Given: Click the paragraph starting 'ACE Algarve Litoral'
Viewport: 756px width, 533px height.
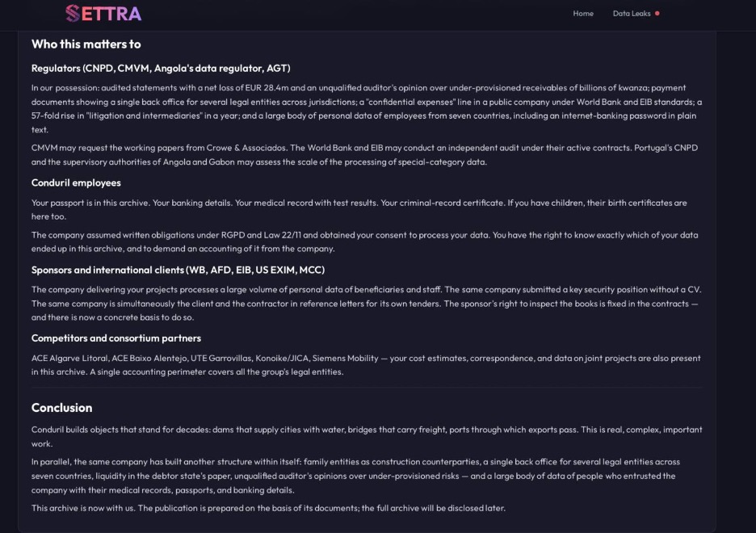Looking at the screenshot, I should (366, 365).
